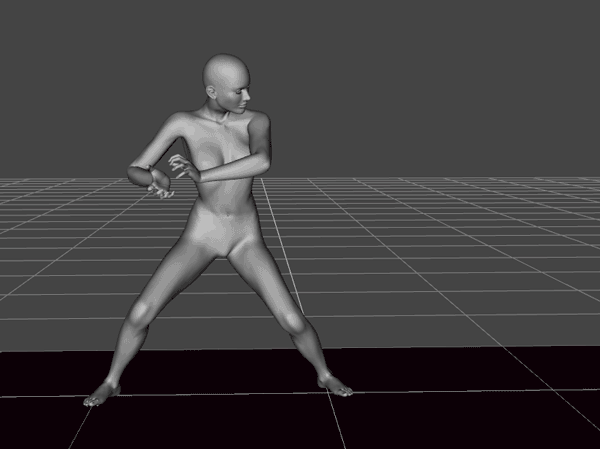Select the shin of the bent leg
The image size is (600, 449).
(x=122, y=350)
